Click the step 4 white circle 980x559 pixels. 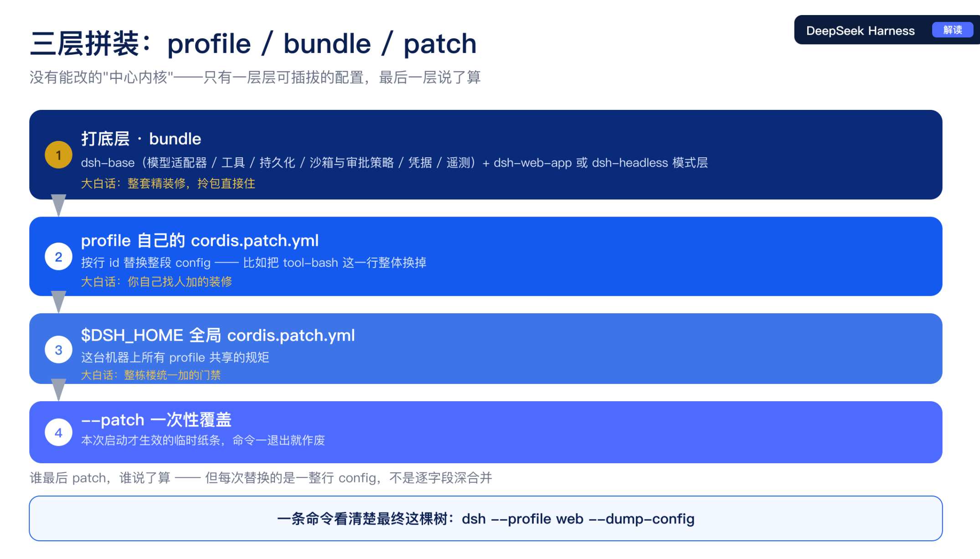pyautogui.click(x=58, y=433)
